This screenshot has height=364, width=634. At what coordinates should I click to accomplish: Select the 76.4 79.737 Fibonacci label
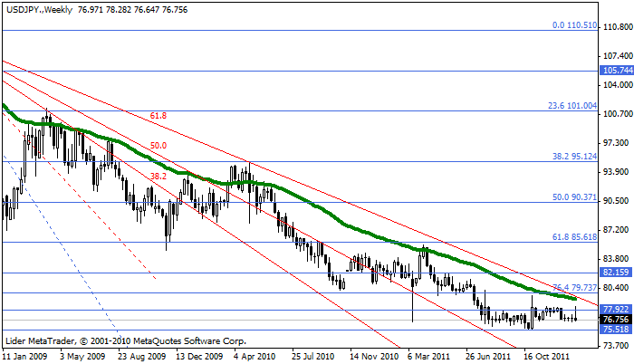click(x=574, y=287)
